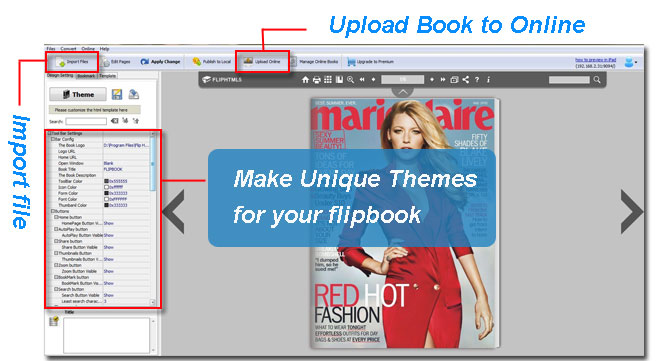Click the Open Window value Blank
Viewport: 663px width, 361px height.
click(x=109, y=163)
